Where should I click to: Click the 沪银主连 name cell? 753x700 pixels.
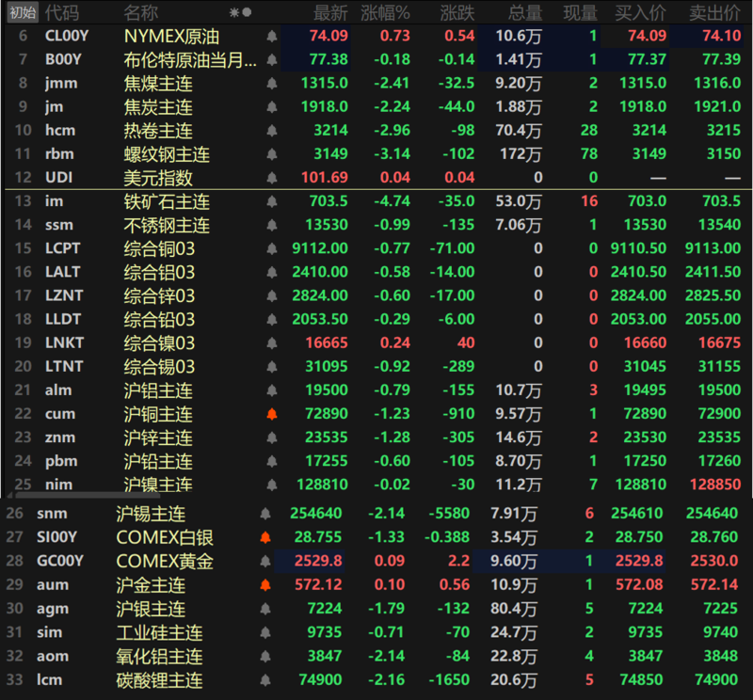(151, 610)
